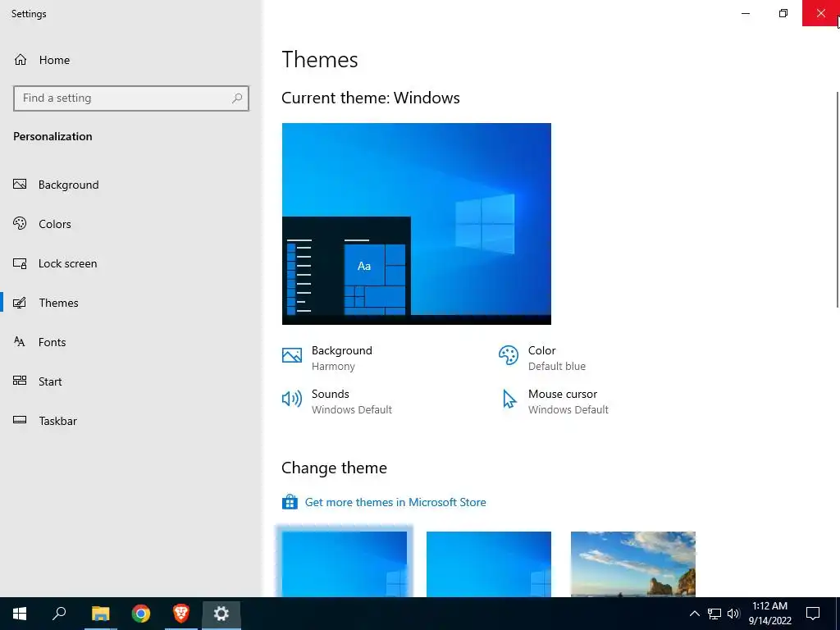Select the first highlighted theme thumbnail
The width and height of the screenshot is (840, 630).
tap(345, 564)
